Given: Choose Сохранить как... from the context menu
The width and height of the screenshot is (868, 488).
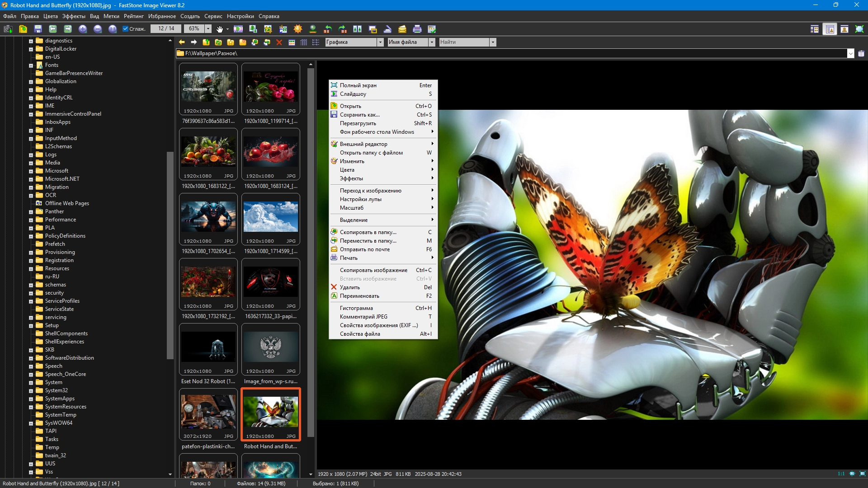Looking at the screenshot, I should click(x=359, y=115).
